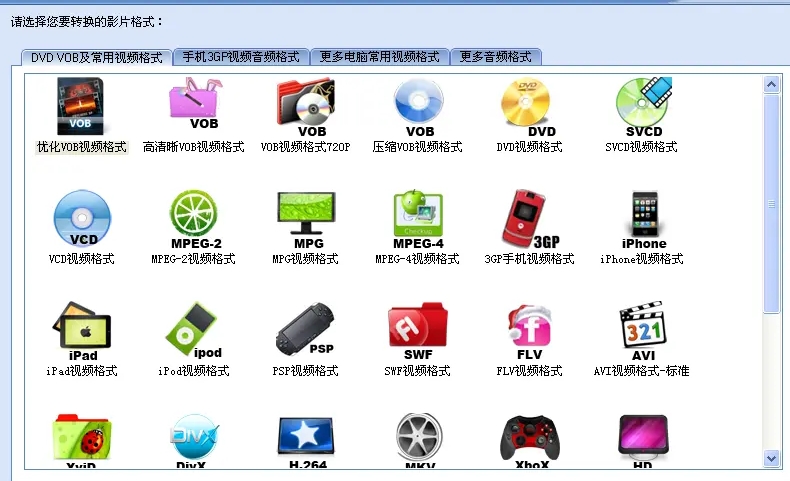Open the 更多音频格式 tab
Image resolution: width=790 pixels, height=481 pixels.
click(497, 57)
